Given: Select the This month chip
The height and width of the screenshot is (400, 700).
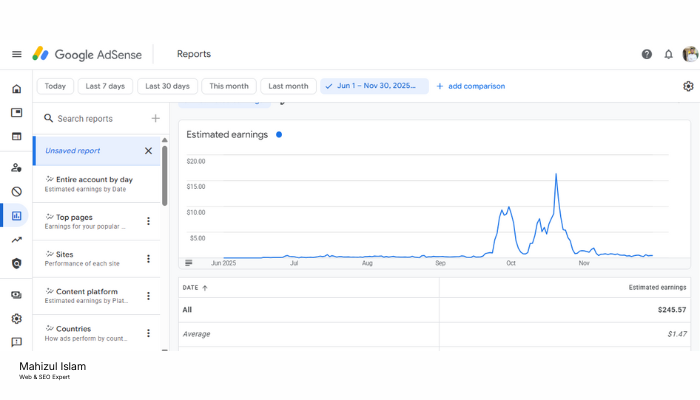Looking at the screenshot, I should (229, 86).
